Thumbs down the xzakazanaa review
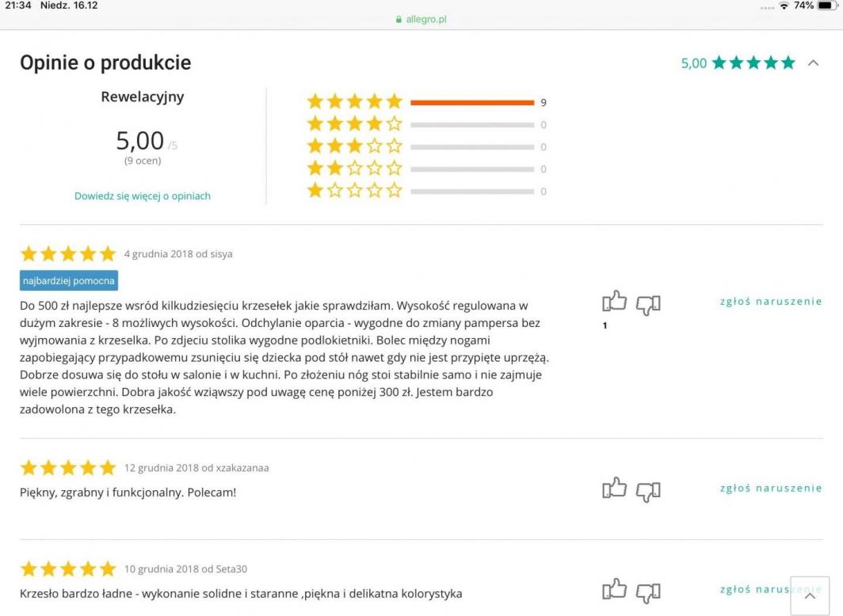 [x=648, y=491]
